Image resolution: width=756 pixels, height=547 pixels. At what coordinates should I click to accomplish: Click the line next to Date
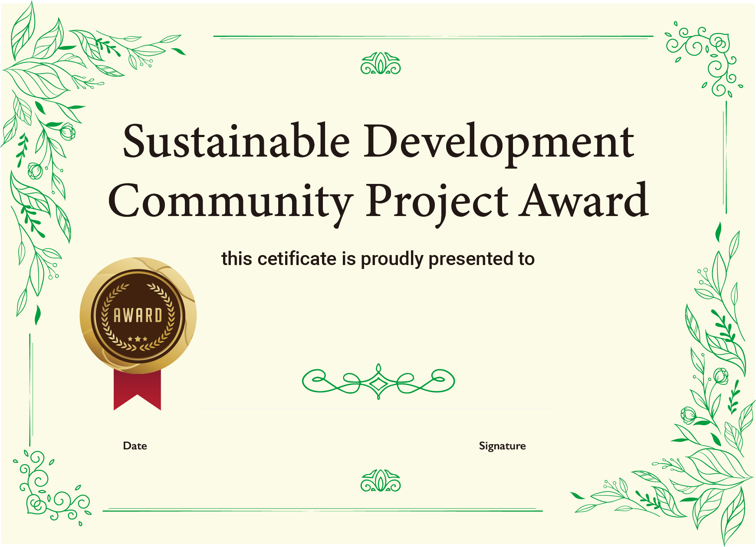[203, 449]
